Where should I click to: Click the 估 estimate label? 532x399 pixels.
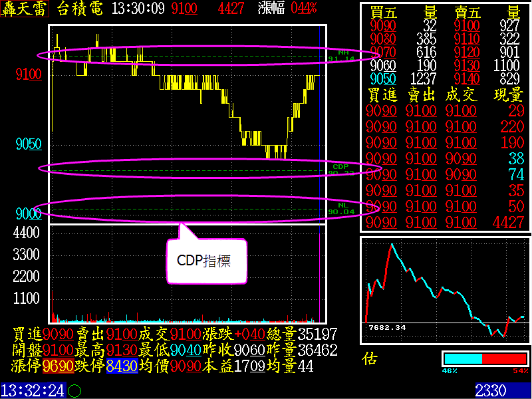tap(370, 359)
